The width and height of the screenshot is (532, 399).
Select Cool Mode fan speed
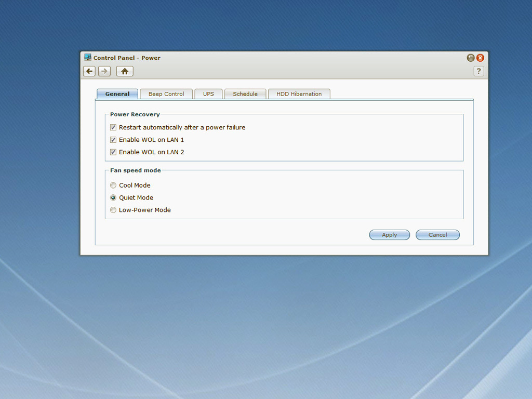[x=113, y=185]
